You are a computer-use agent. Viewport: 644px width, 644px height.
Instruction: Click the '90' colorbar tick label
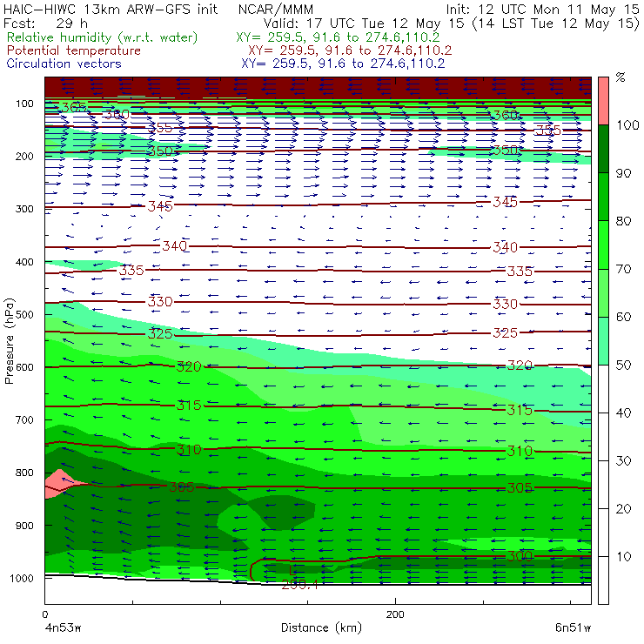point(623,173)
